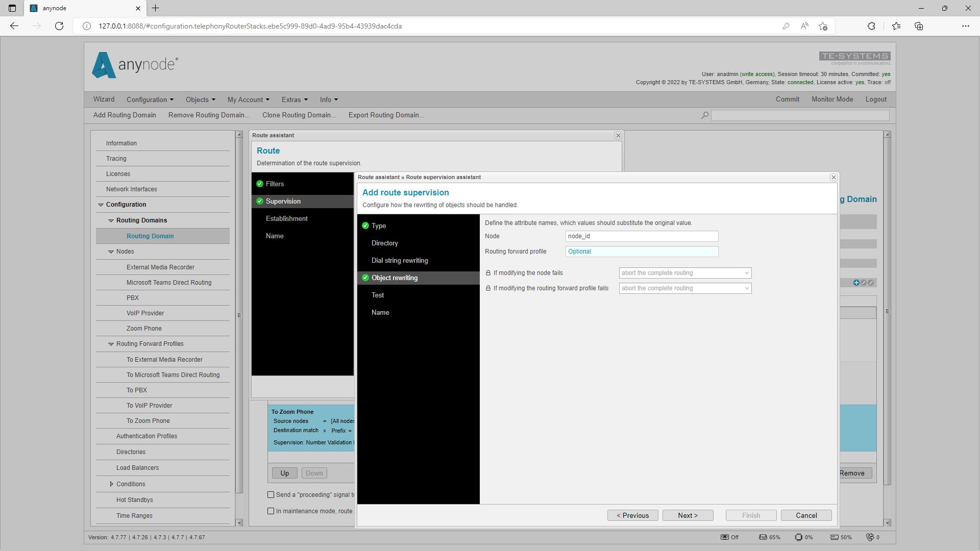980x551 pixels.
Task: Click the top search input field
Action: tap(800, 115)
